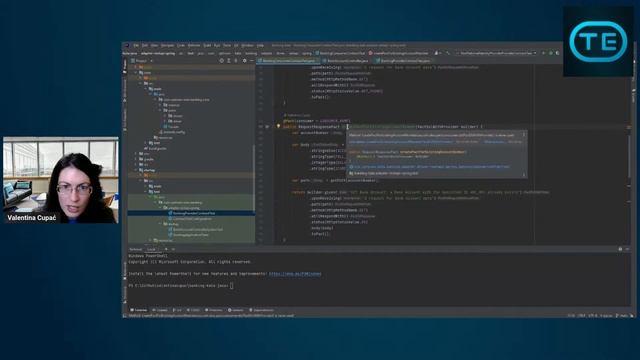The height and width of the screenshot is (360, 640).
Task: Open the run configuration dropdown
Action: click(x=496, y=53)
